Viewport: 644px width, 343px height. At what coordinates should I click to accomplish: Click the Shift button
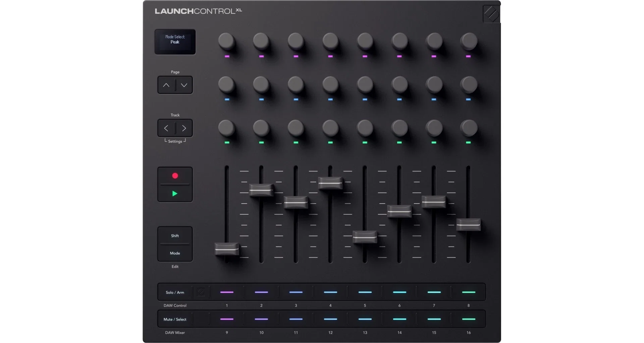coord(175,236)
